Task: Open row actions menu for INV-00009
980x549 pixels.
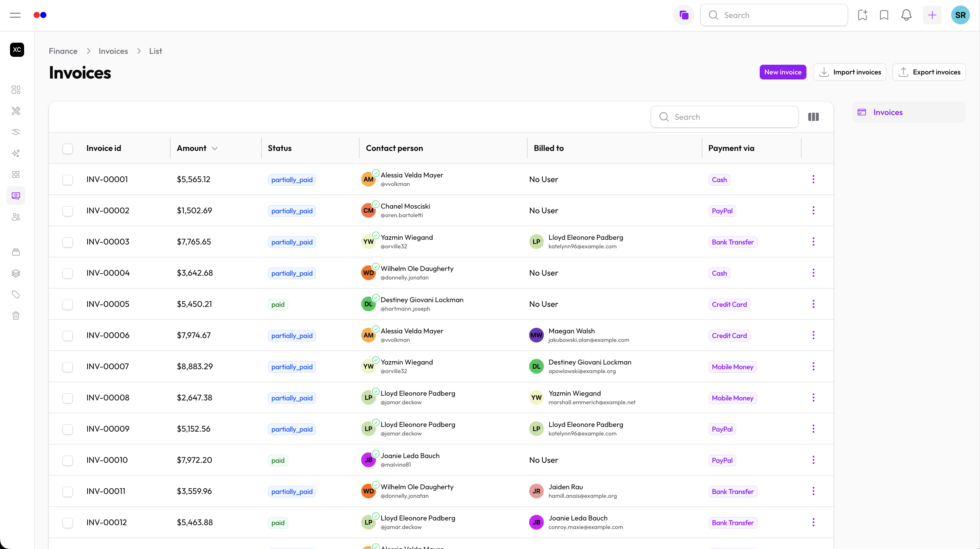Action: point(813,429)
